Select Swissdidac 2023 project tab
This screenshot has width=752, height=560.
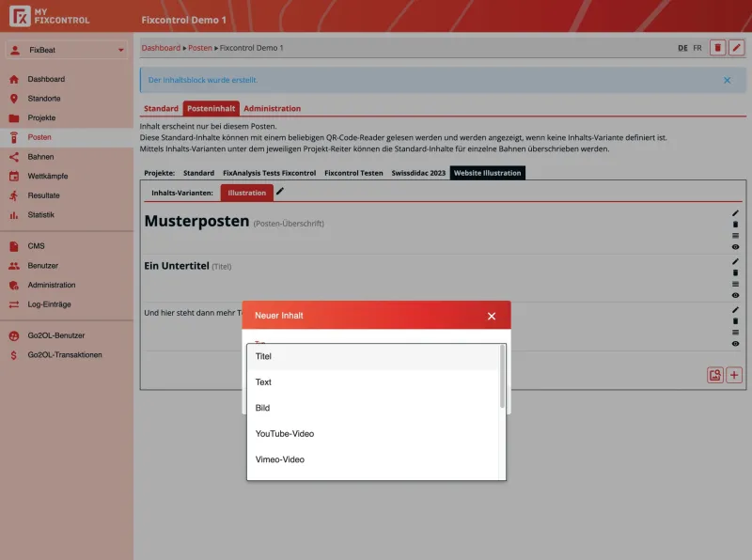[418, 173]
